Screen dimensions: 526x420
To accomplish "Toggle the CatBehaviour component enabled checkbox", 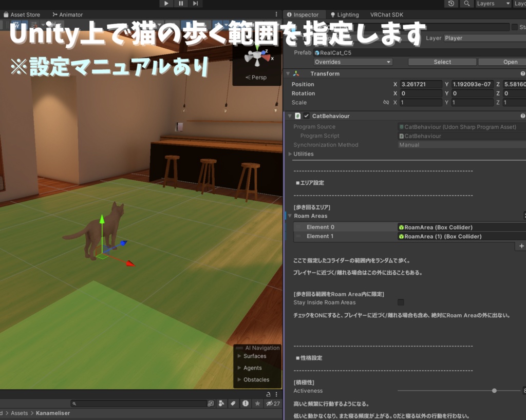I will (306, 116).
